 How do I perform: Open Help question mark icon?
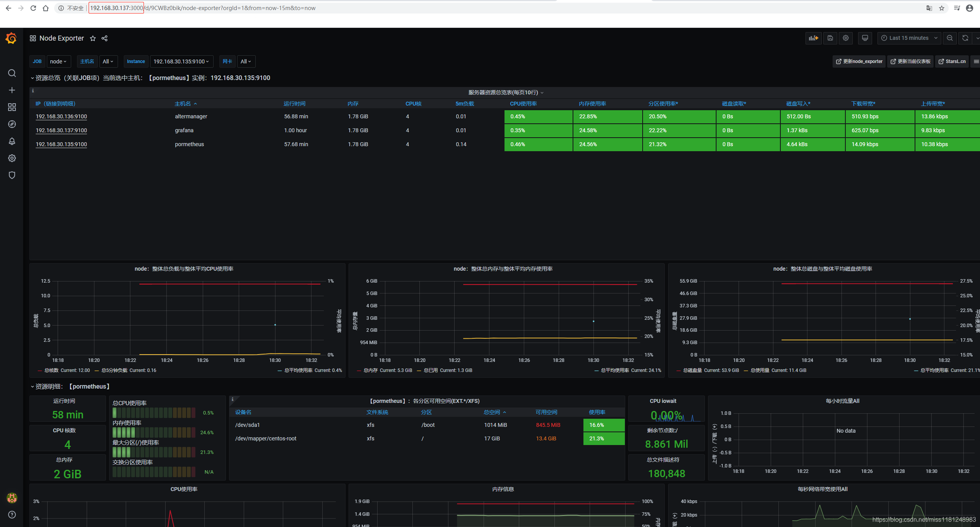click(12, 515)
